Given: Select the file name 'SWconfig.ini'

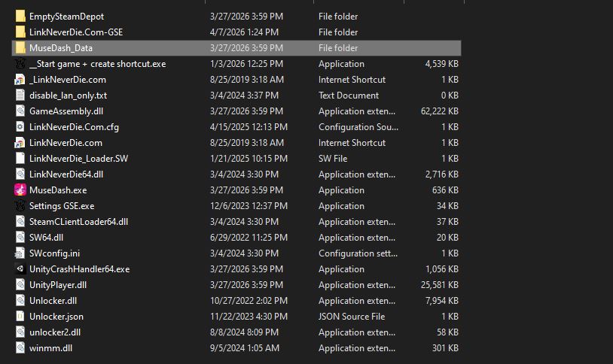Looking at the screenshot, I should click(x=54, y=253).
